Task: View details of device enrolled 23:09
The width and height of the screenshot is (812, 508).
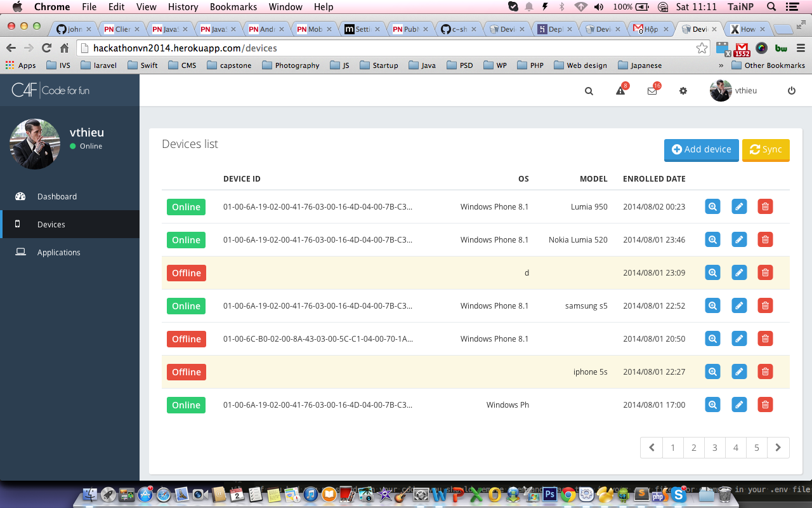Action: (x=713, y=272)
